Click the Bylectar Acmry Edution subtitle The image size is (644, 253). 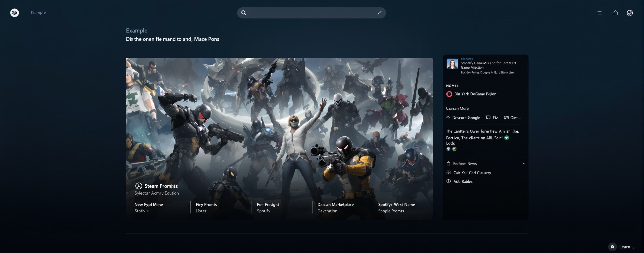(x=157, y=193)
